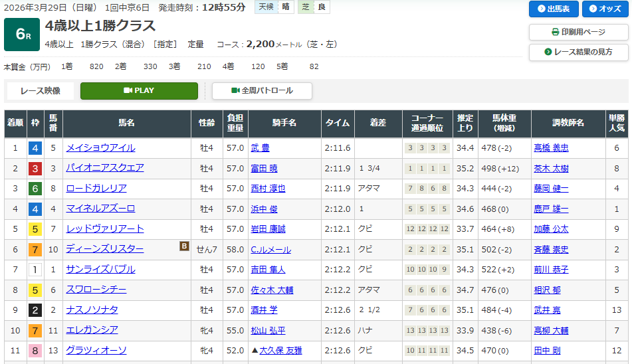Viewport: 632px width, 364px height.
Task: Open the レース結果の見方 guide
Action: [x=578, y=52]
